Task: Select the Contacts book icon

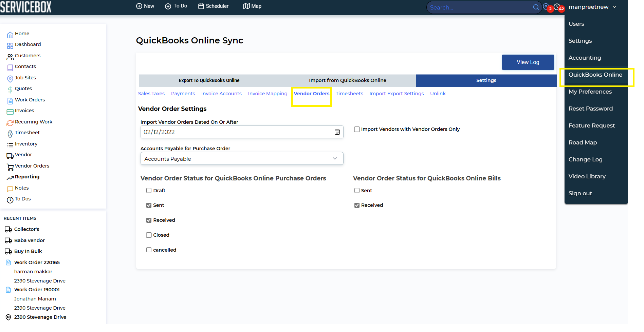Action: 10,67
